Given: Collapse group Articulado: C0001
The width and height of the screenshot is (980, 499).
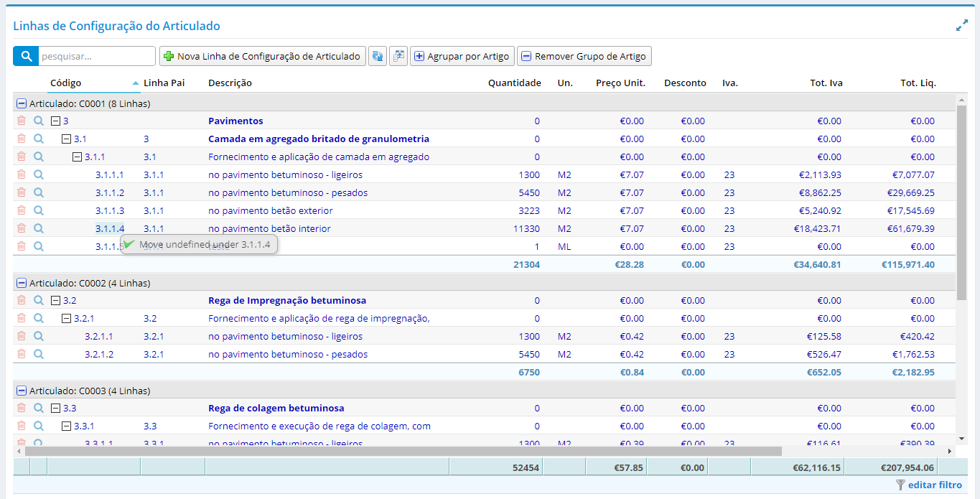Looking at the screenshot, I should pos(21,103).
